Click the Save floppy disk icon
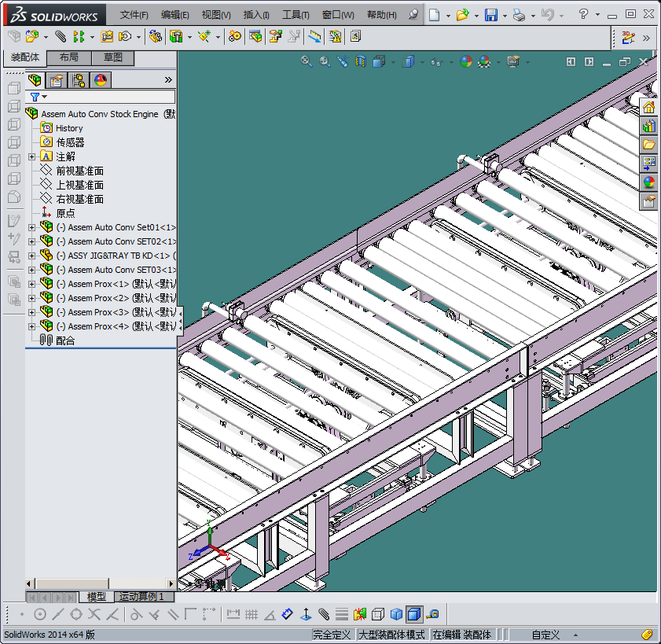This screenshot has width=661, height=644. [x=490, y=15]
